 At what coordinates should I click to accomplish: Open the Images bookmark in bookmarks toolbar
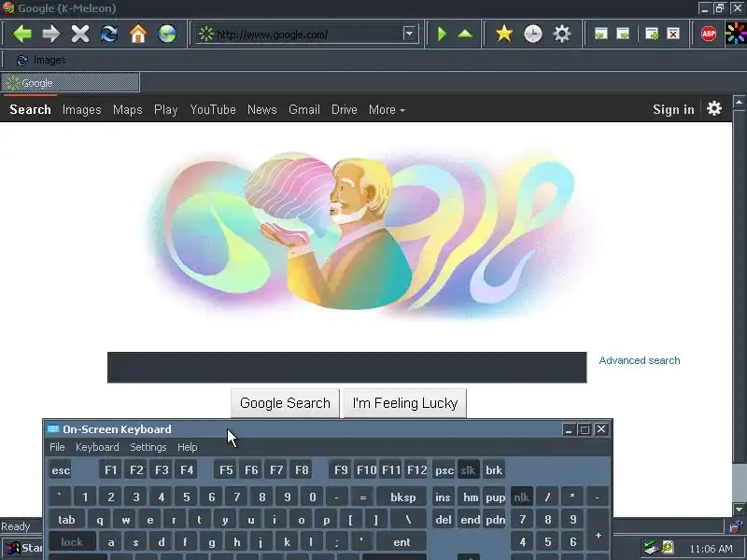point(41,60)
